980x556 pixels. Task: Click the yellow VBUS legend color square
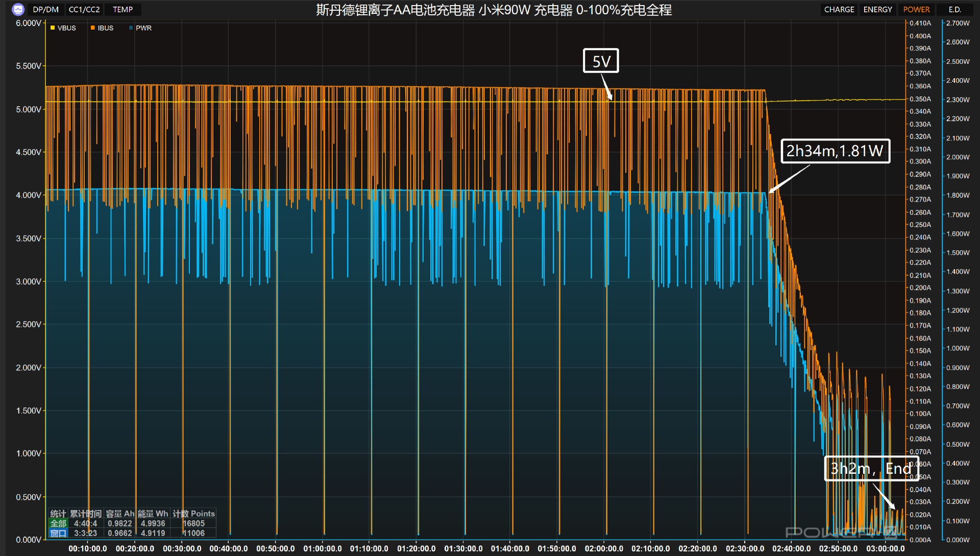53,28
